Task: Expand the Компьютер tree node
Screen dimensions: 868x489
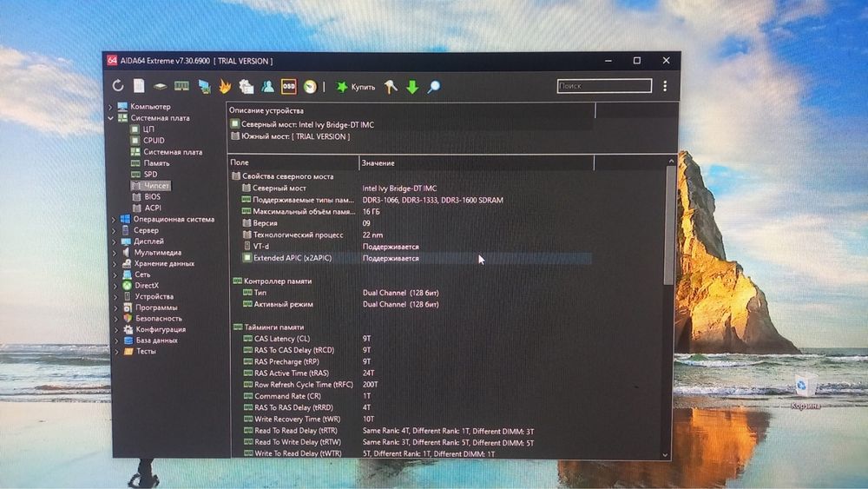Action: [x=110, y=107]
